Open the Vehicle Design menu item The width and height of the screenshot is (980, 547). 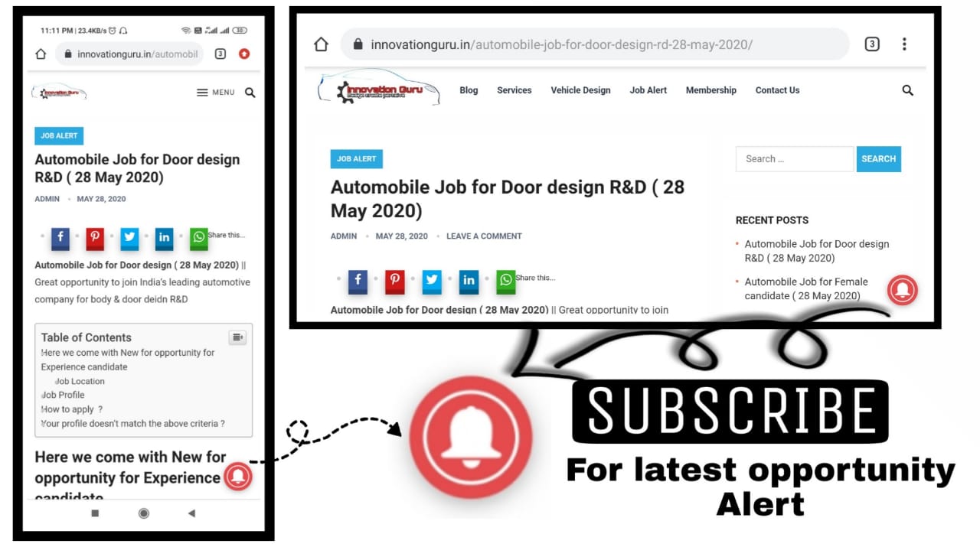click(x=580, y=90)
